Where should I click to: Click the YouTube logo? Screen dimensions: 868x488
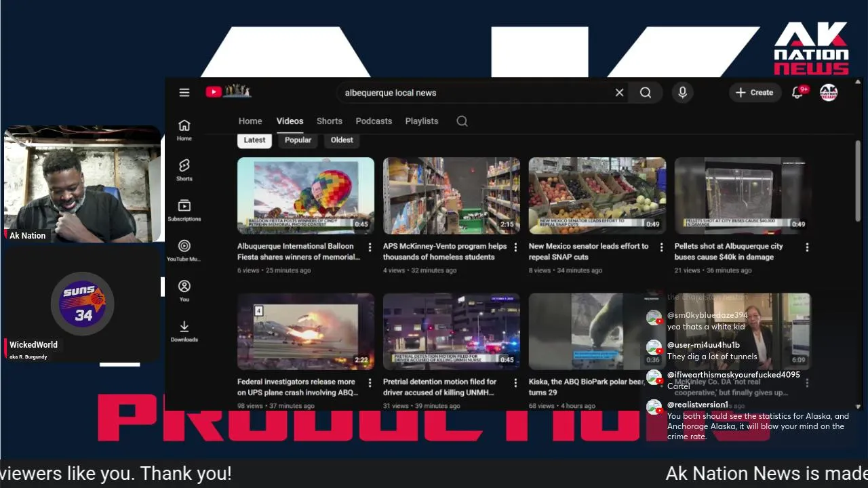(229, 91)
